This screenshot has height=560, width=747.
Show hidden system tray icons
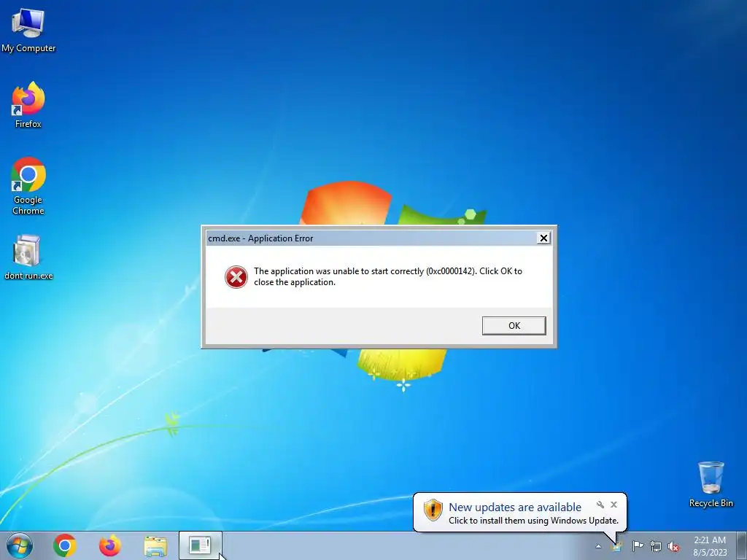click(x=598, y=546)
